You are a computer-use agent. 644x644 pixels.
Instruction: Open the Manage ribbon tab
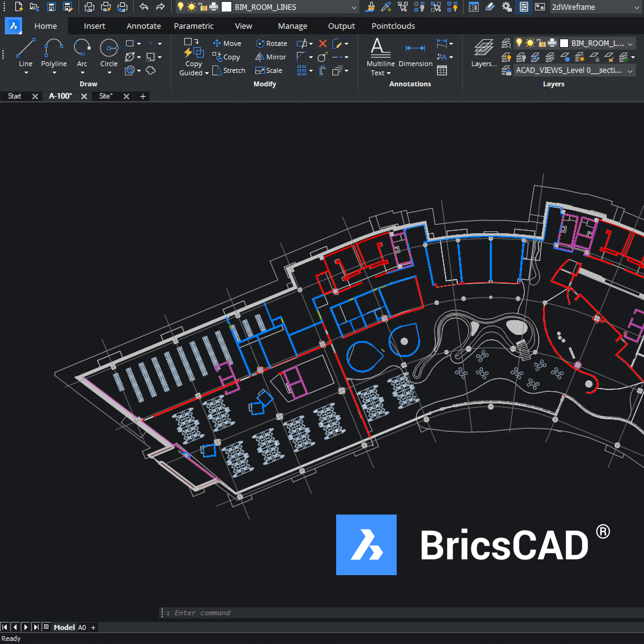click(292, 26)
